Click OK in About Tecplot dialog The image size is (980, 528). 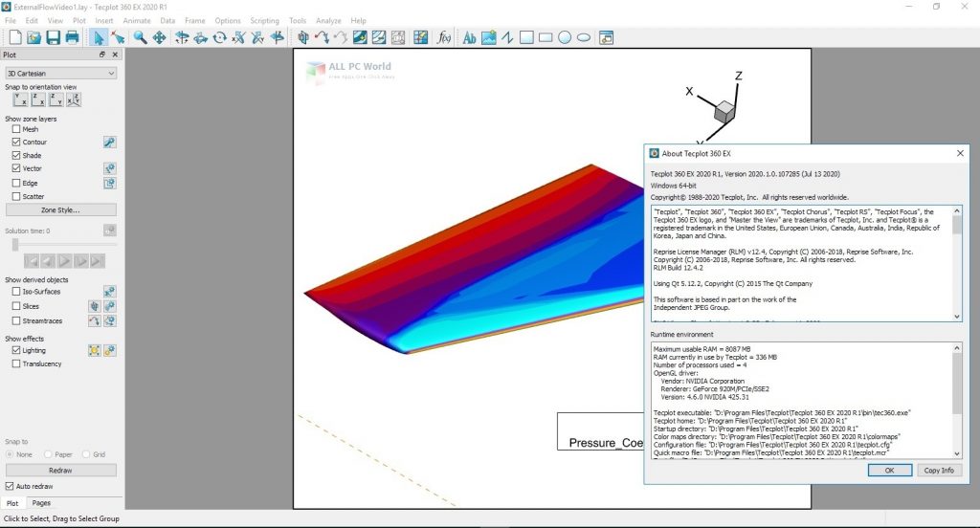(889, 470)
